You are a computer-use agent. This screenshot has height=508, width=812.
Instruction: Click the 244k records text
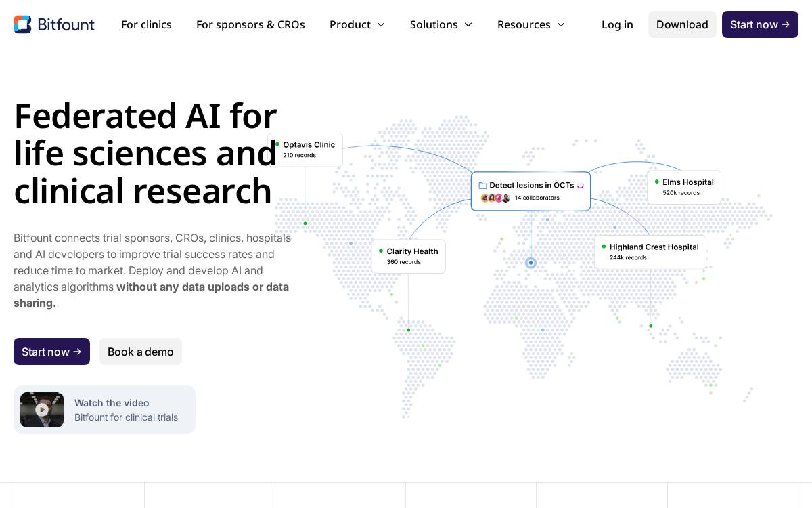628,258
